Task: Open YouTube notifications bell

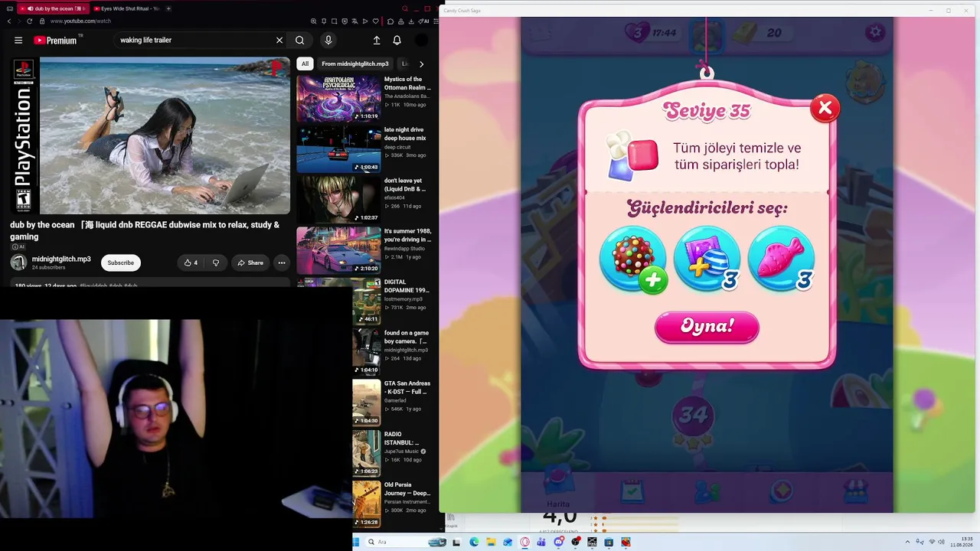Action: pyautogui.click(x=397, y=40)
